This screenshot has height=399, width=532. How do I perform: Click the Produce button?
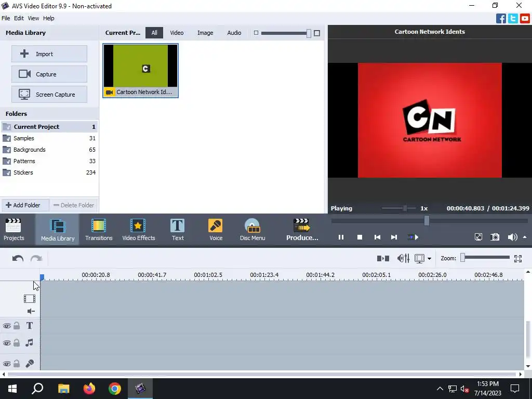pyautogui.click(x=302, y=229)
